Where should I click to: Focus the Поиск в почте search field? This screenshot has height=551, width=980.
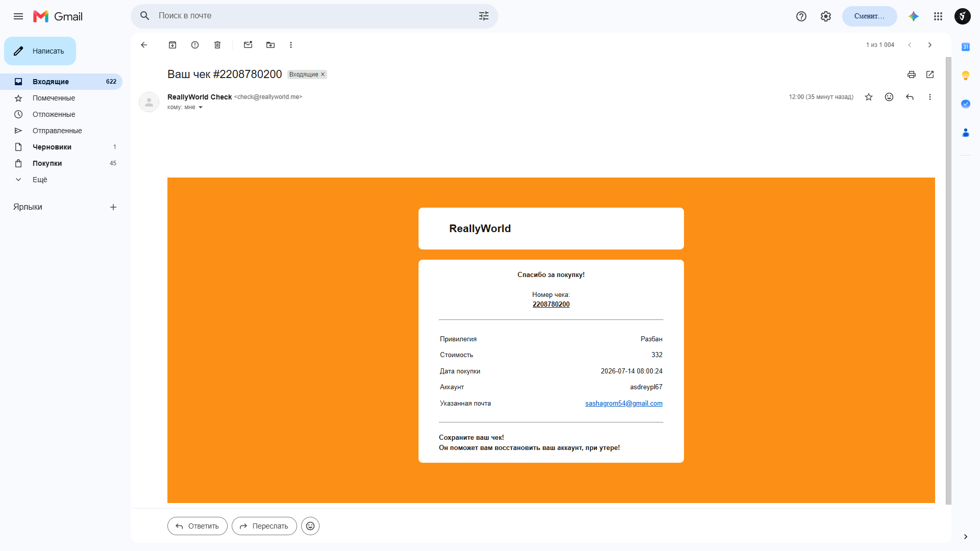[314, 16]
